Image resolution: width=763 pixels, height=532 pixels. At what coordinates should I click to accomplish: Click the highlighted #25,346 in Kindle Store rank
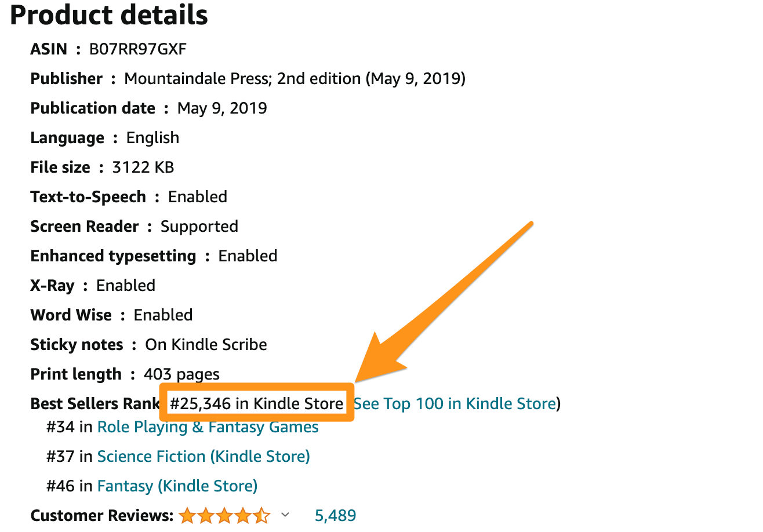pos(256,403)
